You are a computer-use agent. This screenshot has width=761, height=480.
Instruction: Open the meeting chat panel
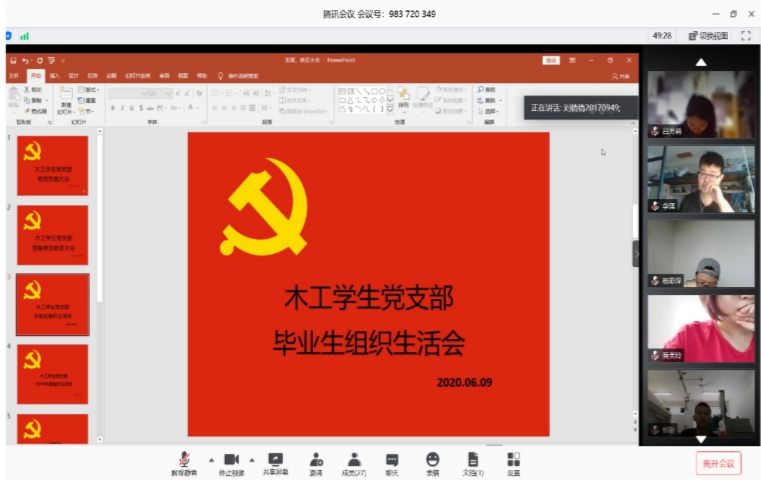pos(392,463)
